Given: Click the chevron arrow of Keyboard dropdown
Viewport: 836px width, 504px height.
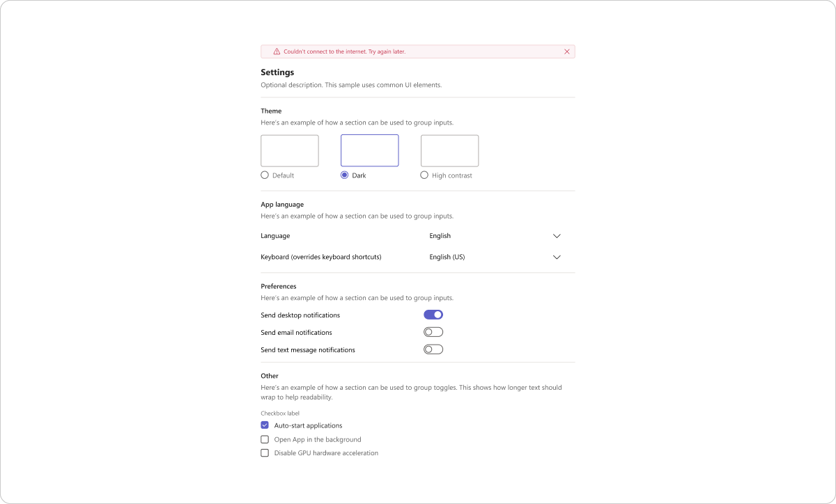Looking at the screenshot, I should point(557,257).
